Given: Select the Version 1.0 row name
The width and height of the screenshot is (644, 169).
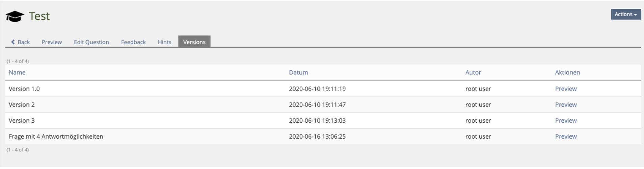Looking at the screenshot, I should click(24, 89).
